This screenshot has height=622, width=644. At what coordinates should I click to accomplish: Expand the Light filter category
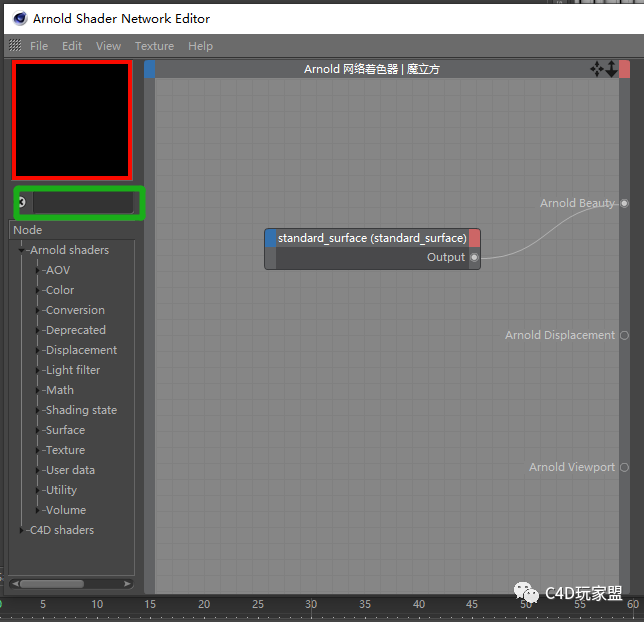pyautogui.click(x=37, y=370)
